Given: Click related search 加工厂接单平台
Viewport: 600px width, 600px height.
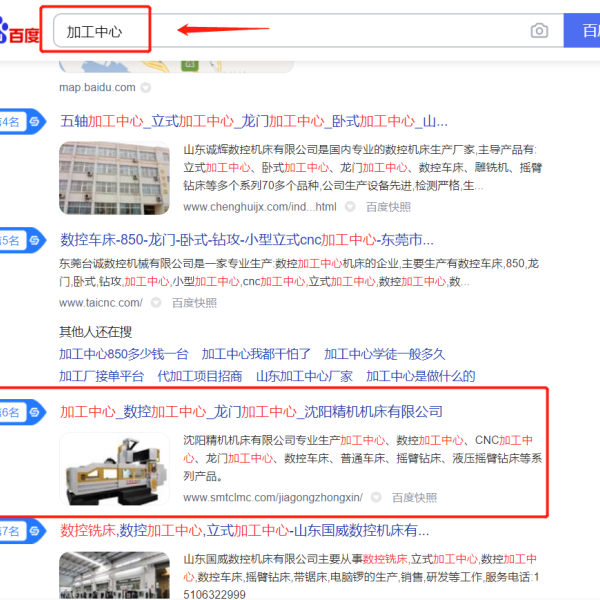Looking at the screenshot, I should click(101, 376).
